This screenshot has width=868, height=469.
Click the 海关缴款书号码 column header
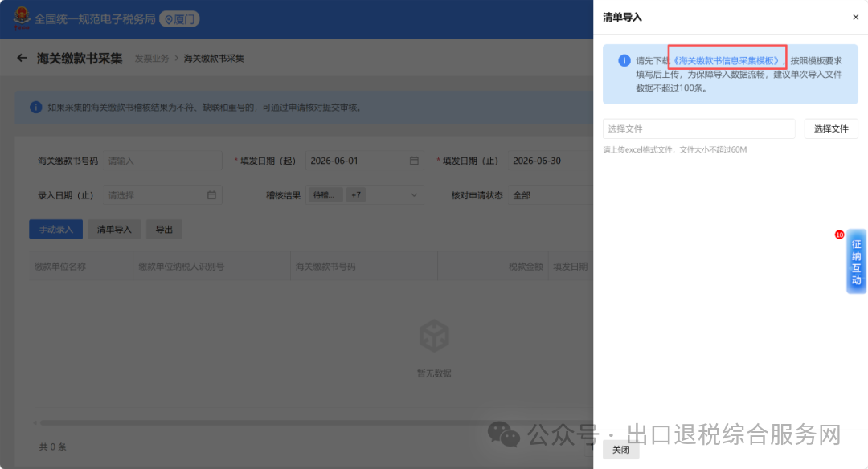[364, 267]
